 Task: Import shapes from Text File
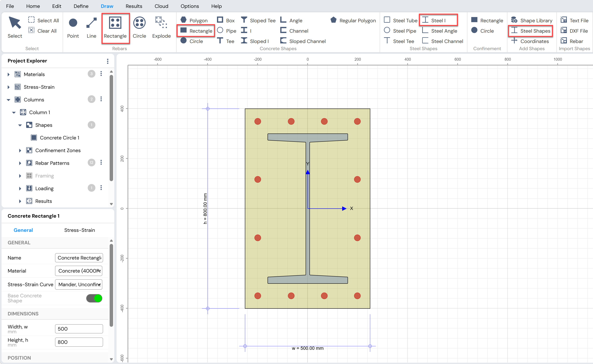pyautogui.click(x=574, y=21)
